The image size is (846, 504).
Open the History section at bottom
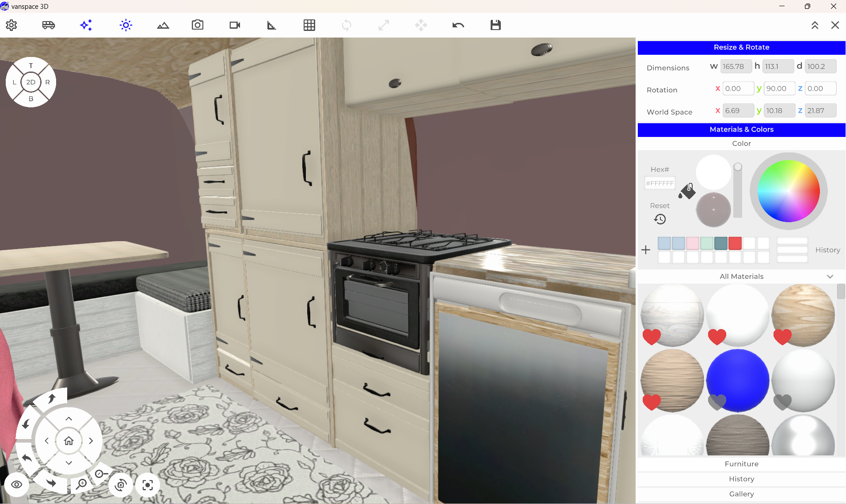tap(742, 479)
